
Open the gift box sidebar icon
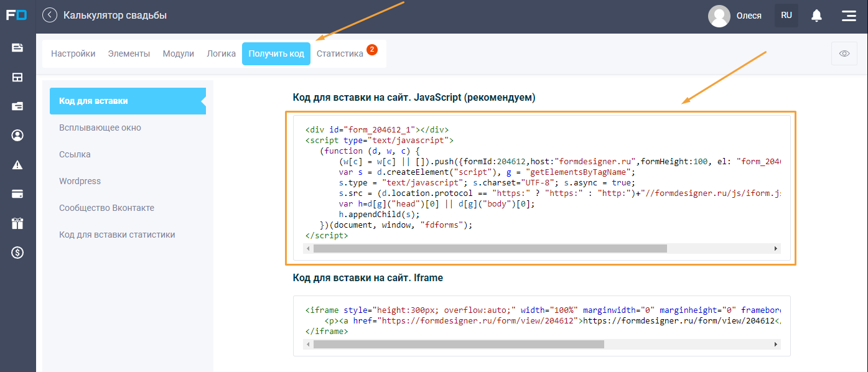(x=17, y=223)
